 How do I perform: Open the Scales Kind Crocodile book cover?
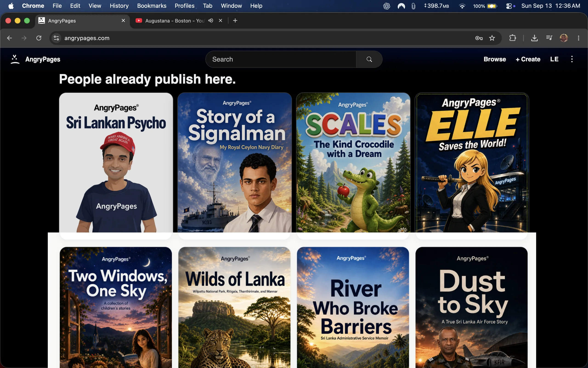[x=353, y=163]
